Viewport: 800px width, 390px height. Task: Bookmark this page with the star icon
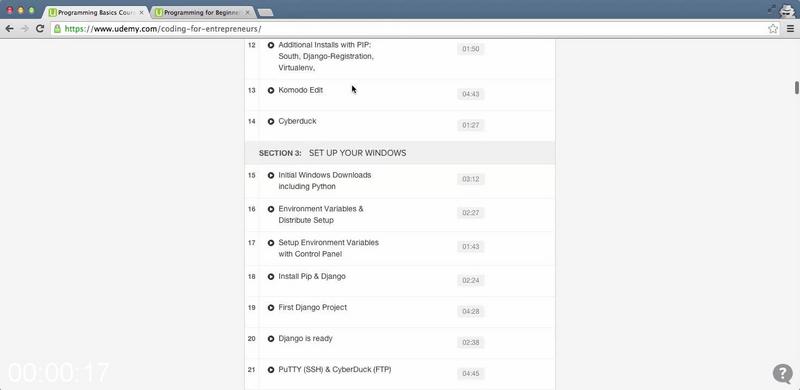[773, 29]
